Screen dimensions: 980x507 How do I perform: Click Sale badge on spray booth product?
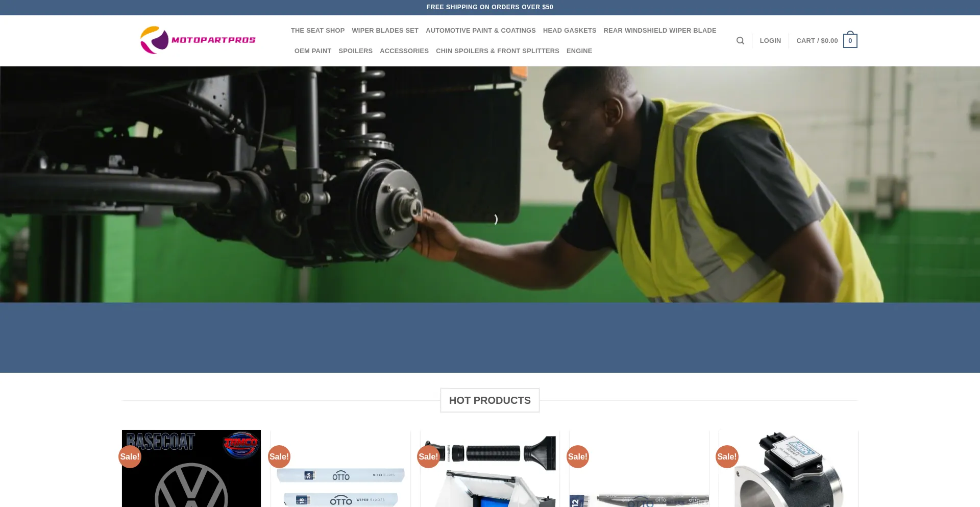tap(428, 456)
